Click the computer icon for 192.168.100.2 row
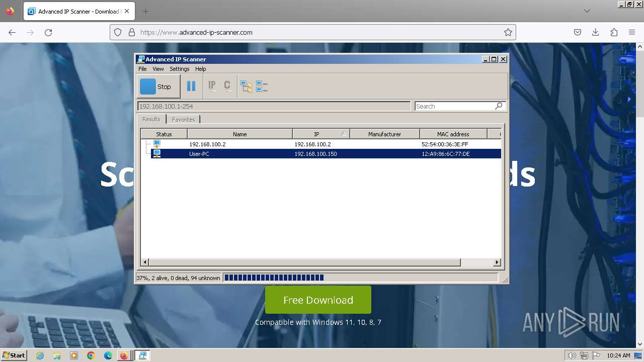The width and height of the screenshot is (644, 362). pyautogui.click(x=157, y=144)
